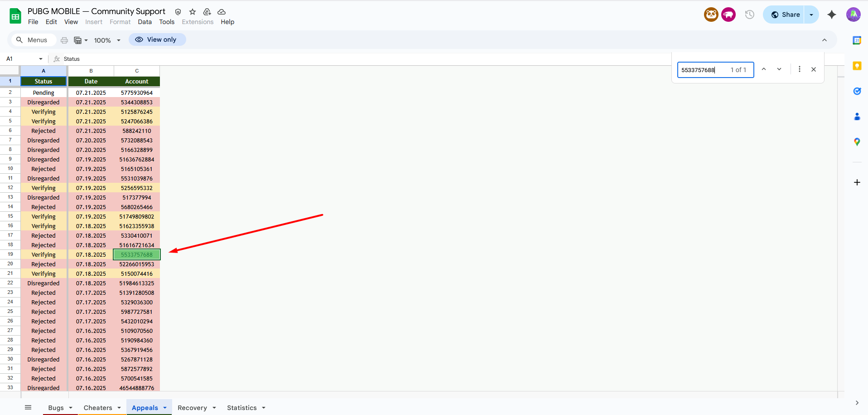This screenshot has height=415, width=868.
Task: Collapse the toolbar header chevron
Action: click(825, 40)
